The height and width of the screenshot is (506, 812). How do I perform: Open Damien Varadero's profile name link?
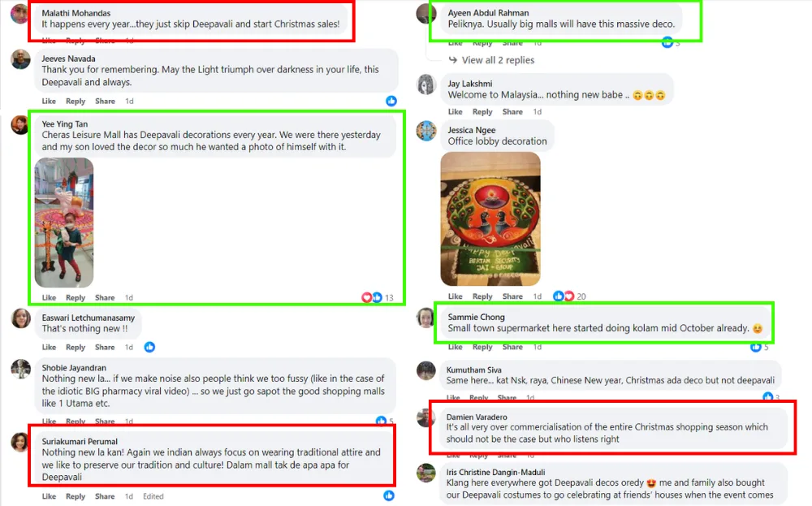click(x=477, y=417)
